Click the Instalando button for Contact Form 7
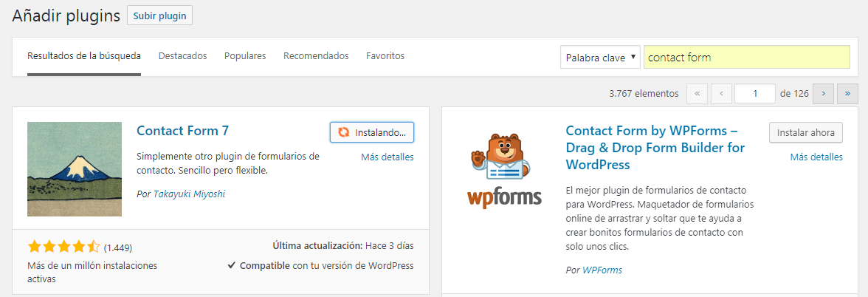 [x=372, y=132]
